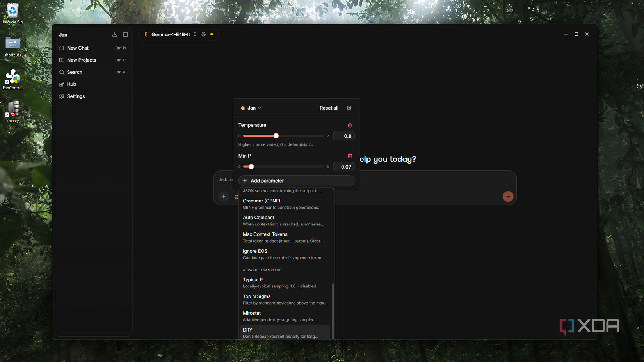644x362 pixels.
Task: Select Mirostat advanced sampler
Action: click(x=285, y=316)
